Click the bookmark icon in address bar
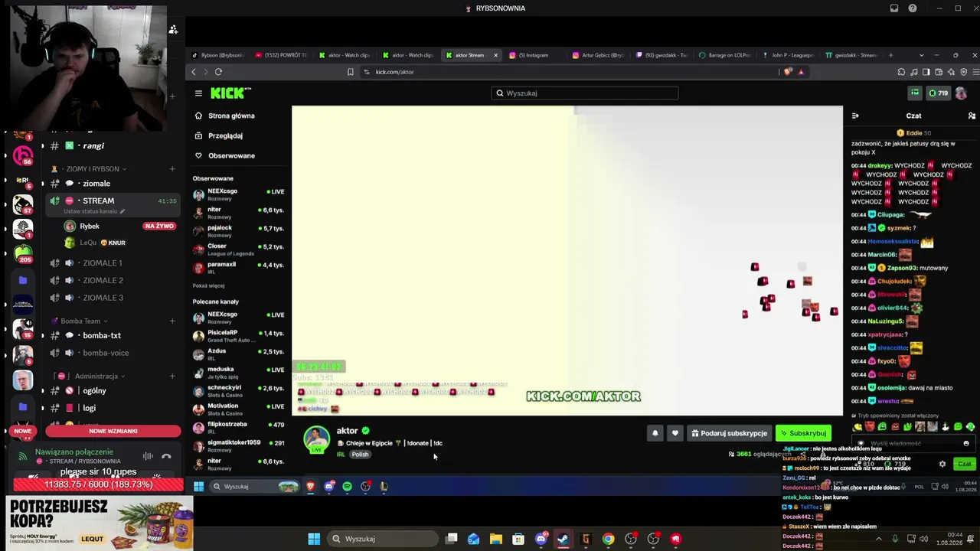This screenshot has width=980, height=551. pos(350,72)
